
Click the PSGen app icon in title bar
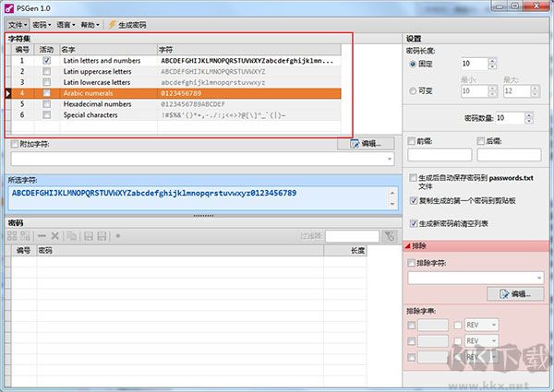(x=9, y=8)
